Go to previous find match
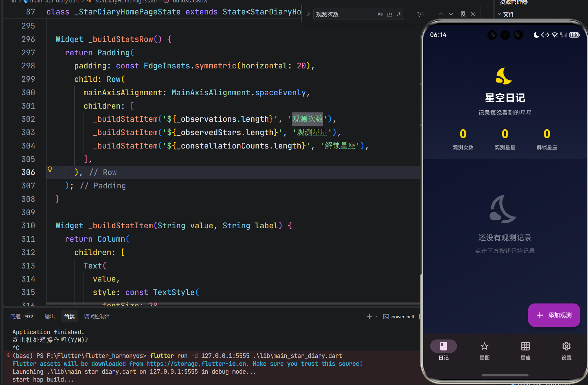Viewport: 588px width, 385px height. click(441, 14)
